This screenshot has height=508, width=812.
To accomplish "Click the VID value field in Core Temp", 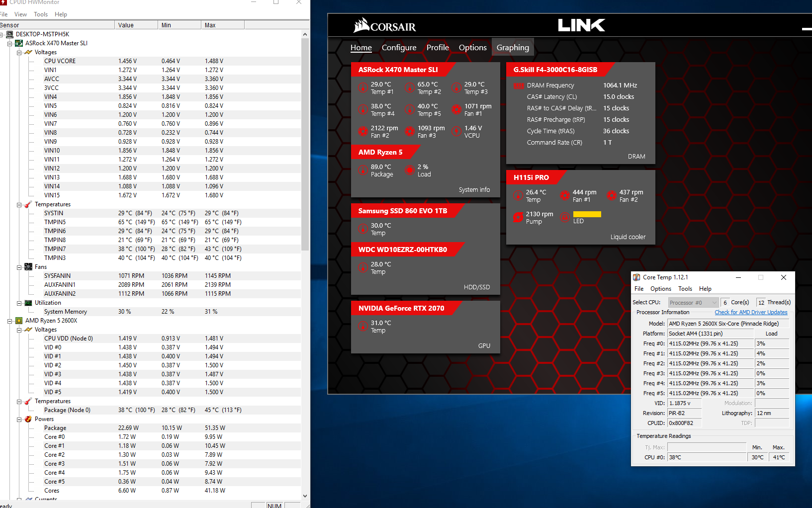I will click(684, 403).
